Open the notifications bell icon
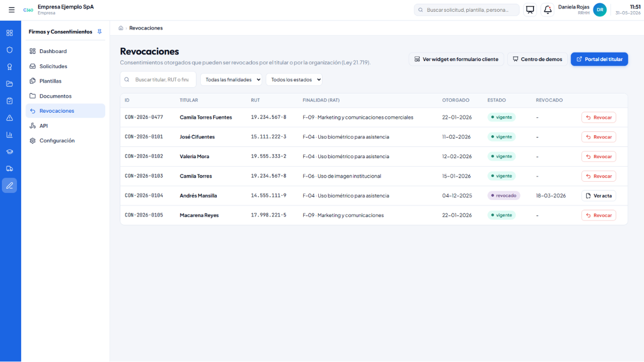This screenshot has height=362, width=644. pos(547,10)
